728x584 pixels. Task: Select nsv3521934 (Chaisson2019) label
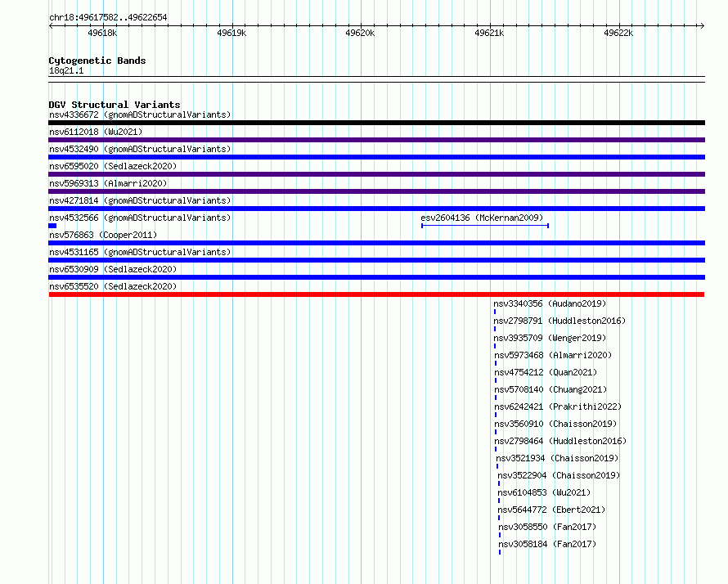(x=557, y=458)
